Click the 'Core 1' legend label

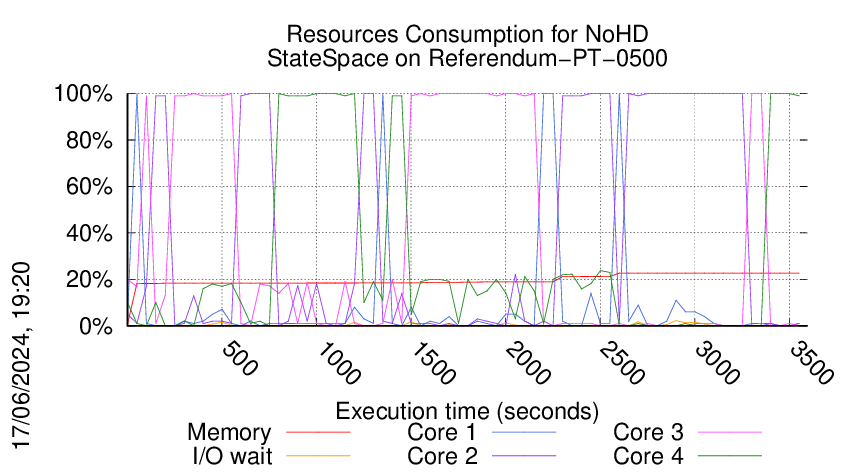point(442,433)
